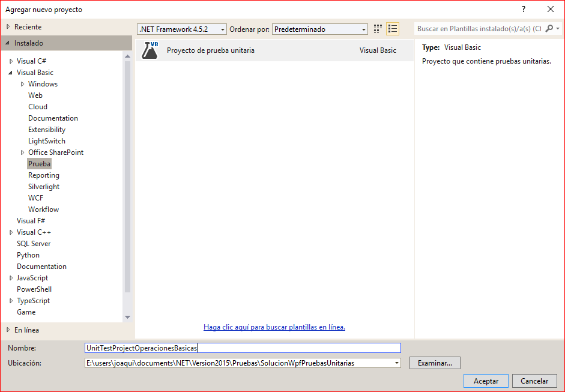Select the Web category
The width and height of the screenshot is (565, 392).
pyautogui.click(x=35, y=95)
